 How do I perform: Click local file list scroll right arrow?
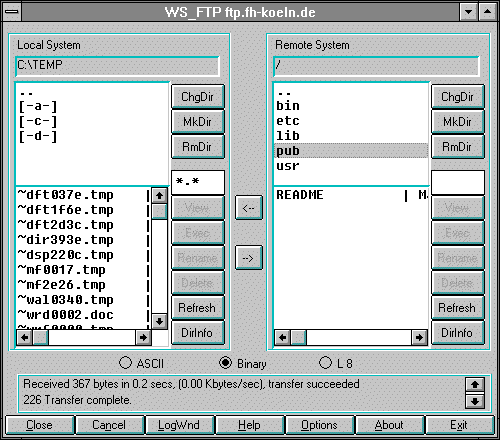pyautogui.click(x=143, y=338)
